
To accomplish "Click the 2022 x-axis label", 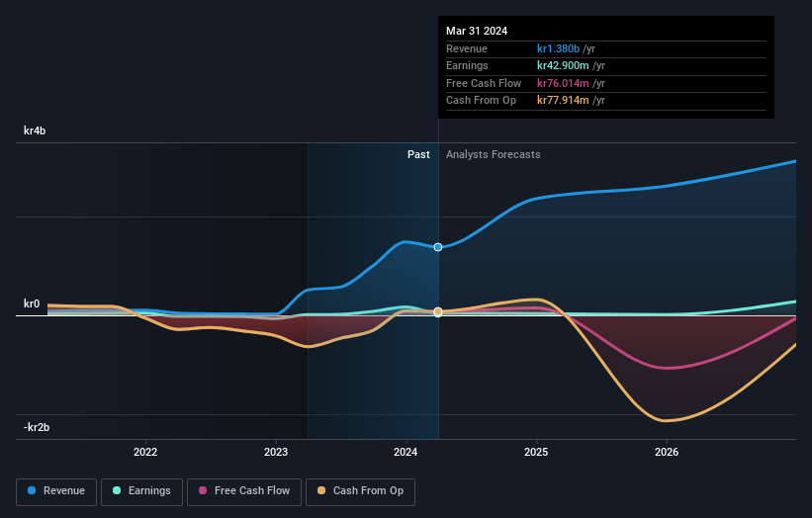I will pyautogui.click(x=145, y=452).
